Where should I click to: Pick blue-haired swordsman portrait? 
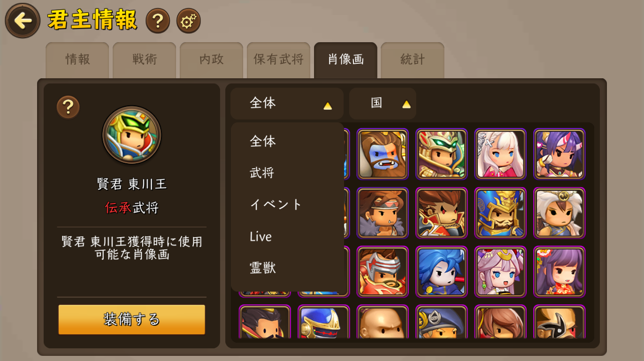pyautogui.click(x=442, y=271)
